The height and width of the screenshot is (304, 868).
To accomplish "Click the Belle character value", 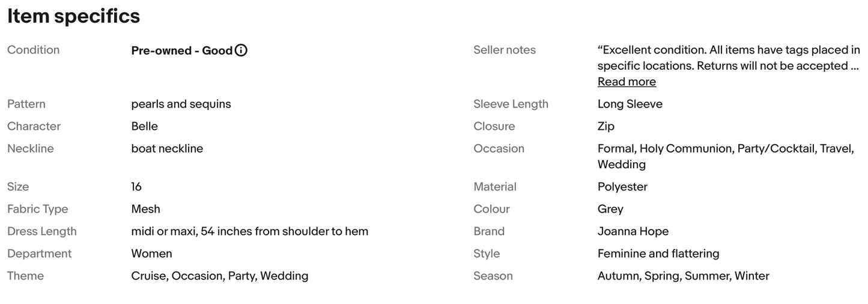I will pos(144,126).
